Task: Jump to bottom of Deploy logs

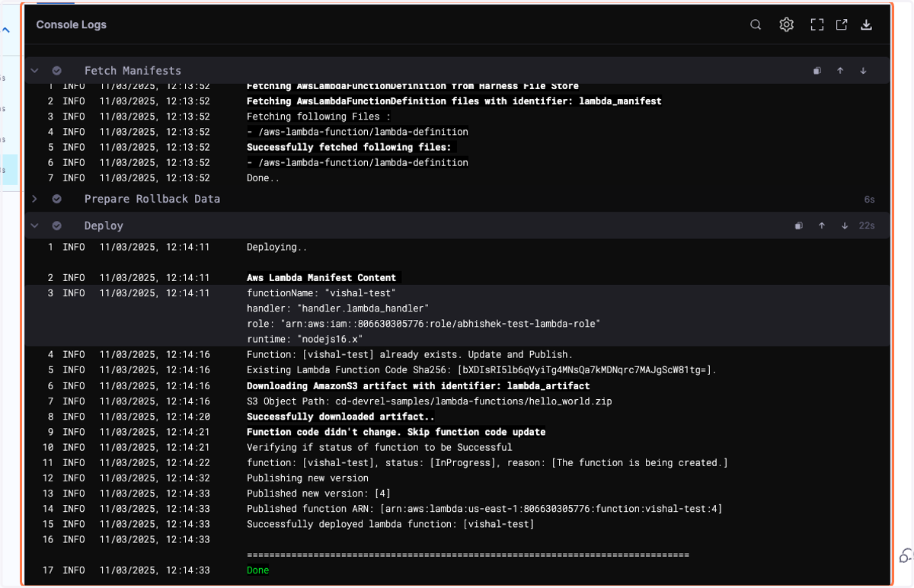Action: 845,225
